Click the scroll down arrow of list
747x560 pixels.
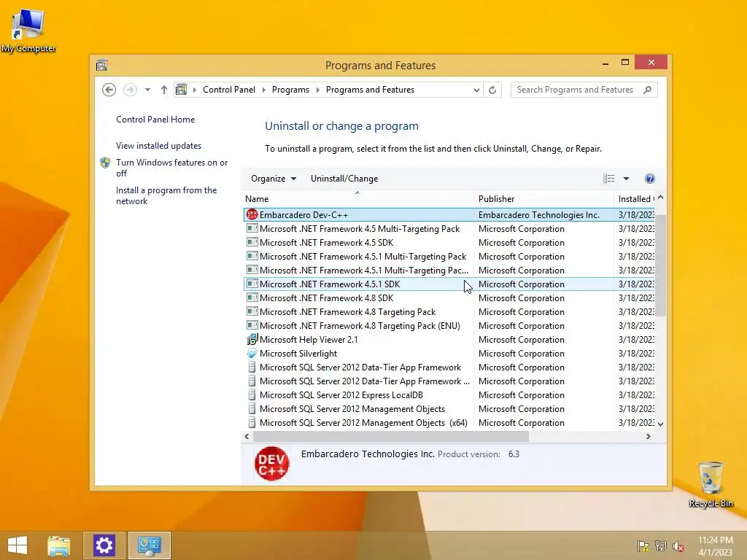[x=660, y=424]
